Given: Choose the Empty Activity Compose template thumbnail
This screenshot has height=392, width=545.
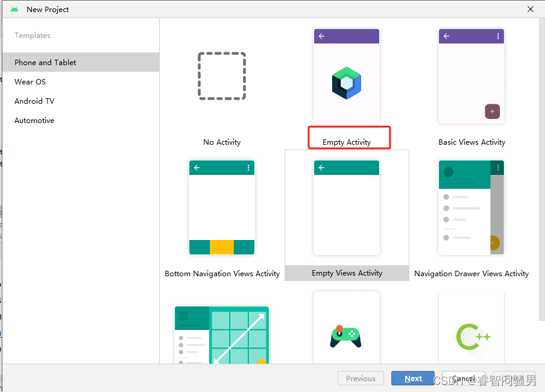Looking at the screenshot, I should coord(347,76).
